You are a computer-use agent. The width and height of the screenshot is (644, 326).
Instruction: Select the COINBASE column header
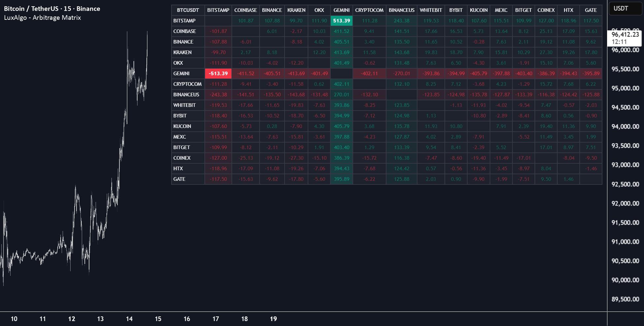point(245,10)
